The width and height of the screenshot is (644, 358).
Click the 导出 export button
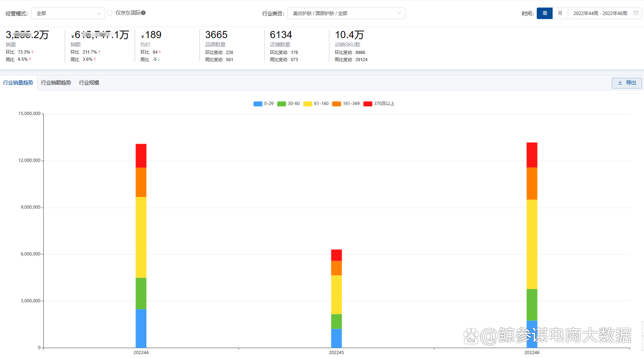[627, 83]
